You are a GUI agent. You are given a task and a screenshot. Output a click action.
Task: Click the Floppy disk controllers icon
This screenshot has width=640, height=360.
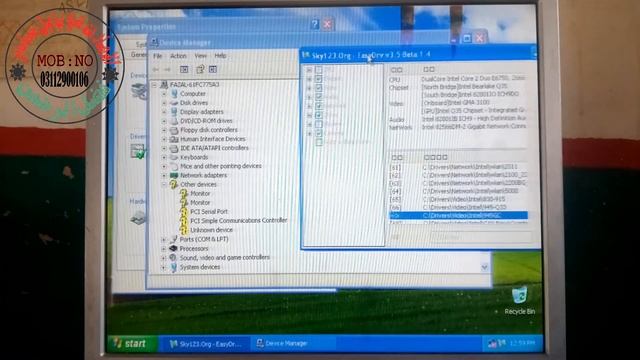174,130
